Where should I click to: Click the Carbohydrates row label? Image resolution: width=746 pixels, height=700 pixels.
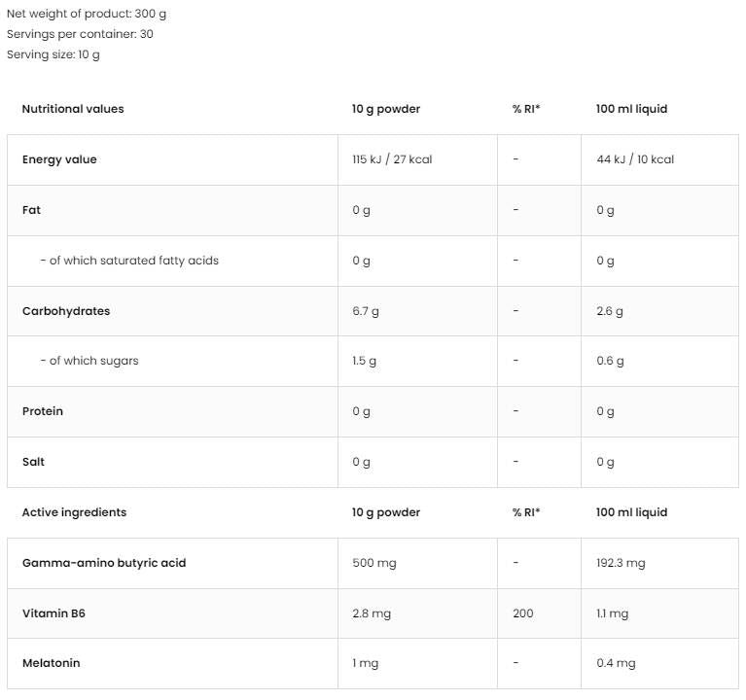tap(66, 311)
